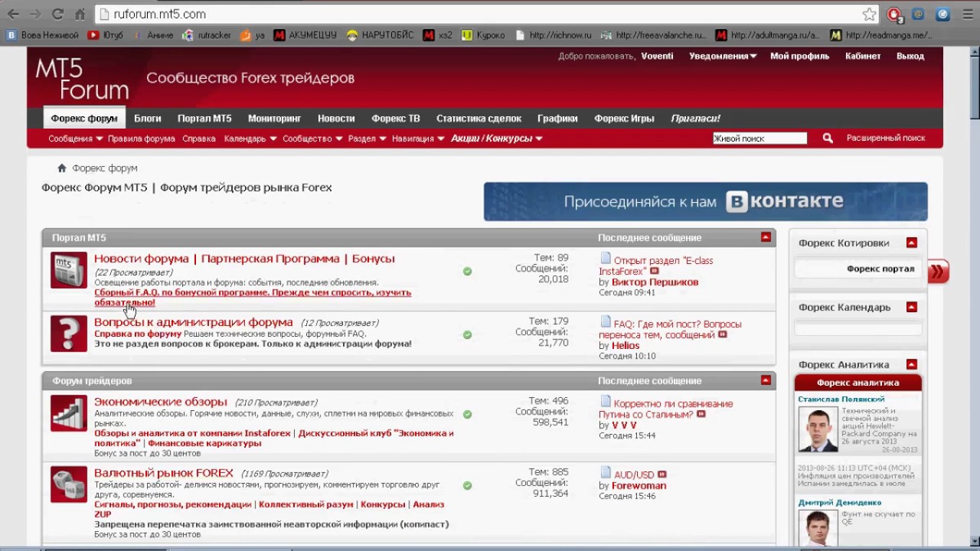Open Статистика сделок tab
This screenshot has width=980, height=551.
pos(479,119)
